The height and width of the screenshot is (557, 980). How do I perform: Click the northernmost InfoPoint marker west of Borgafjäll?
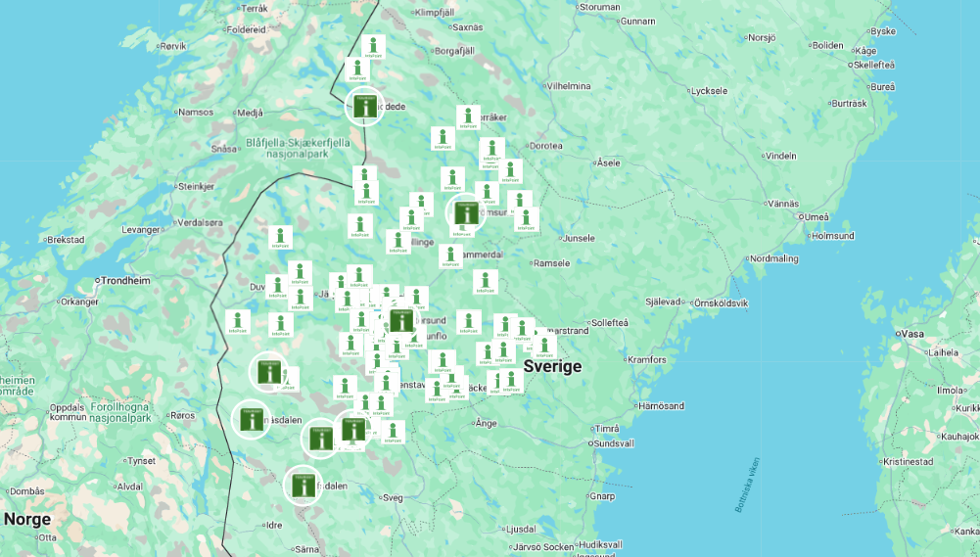373,47
